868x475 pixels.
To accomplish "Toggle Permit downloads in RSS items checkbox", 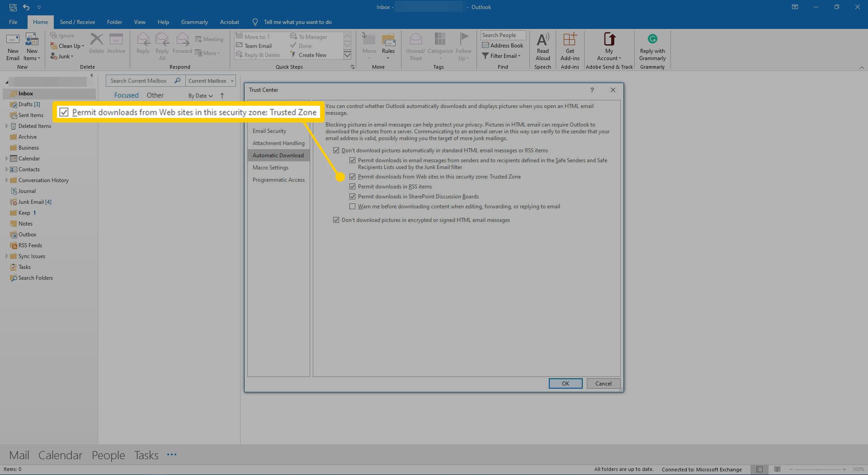I will [352, 186].
